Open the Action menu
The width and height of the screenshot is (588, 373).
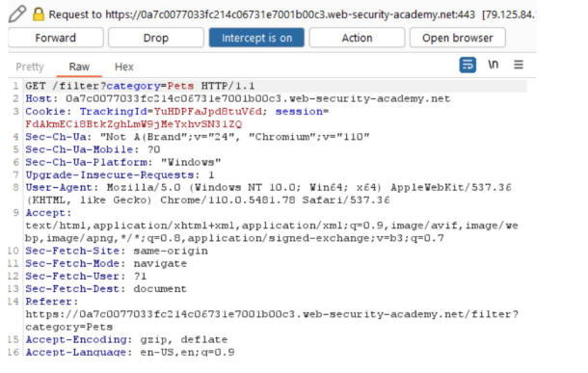coord(357,38)
